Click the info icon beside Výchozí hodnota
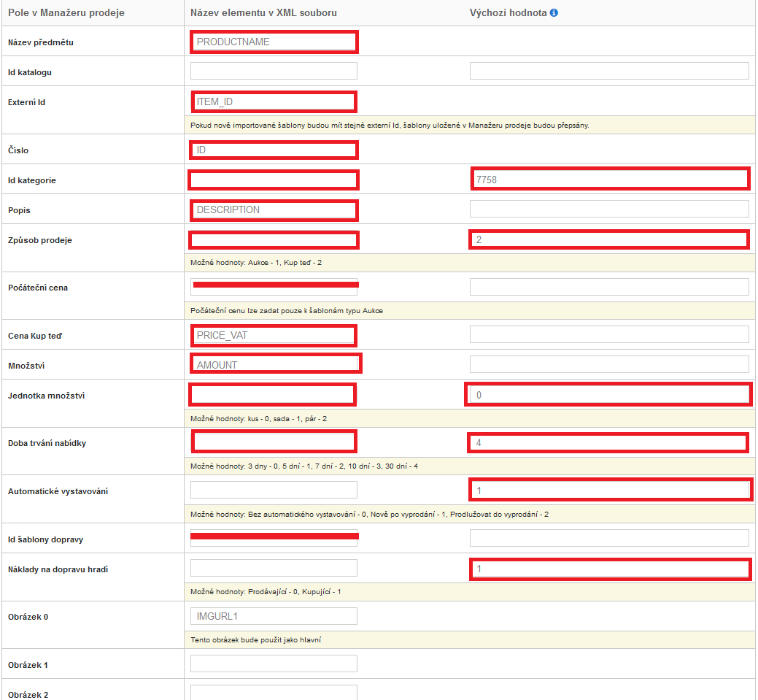 (554, 13)
